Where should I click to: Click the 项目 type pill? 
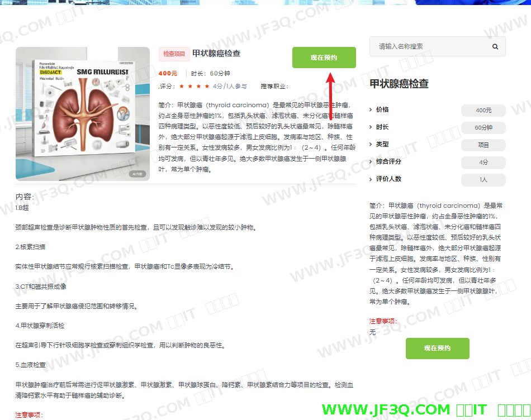[x=483, y=145]
